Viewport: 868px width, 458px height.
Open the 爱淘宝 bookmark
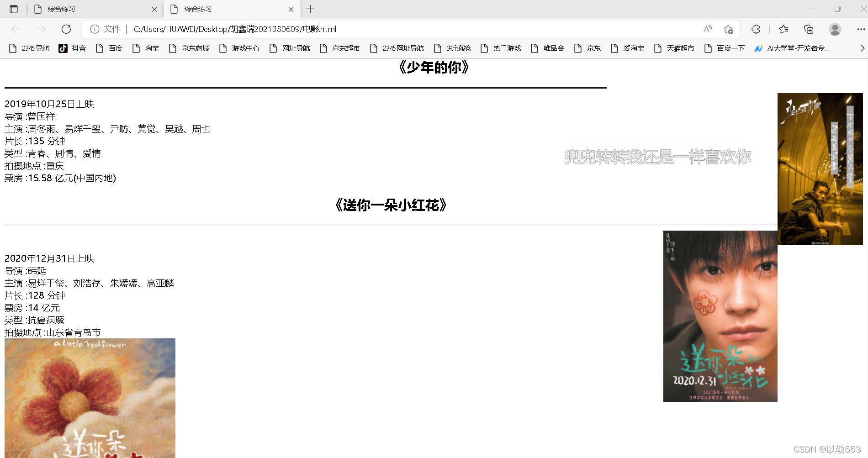click(x=627, y=48)
